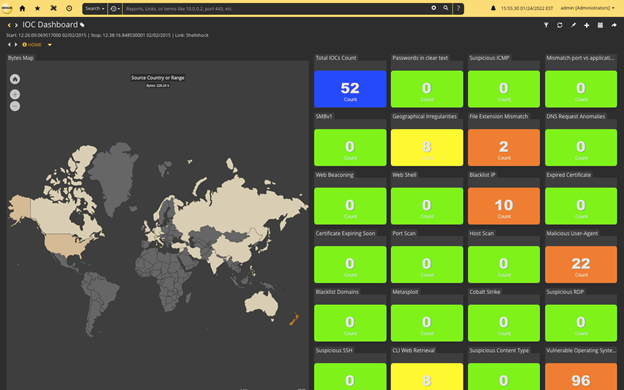Viewport: 624px width, 390px height.
Task: Reset map view with home button
Action: 15,79
